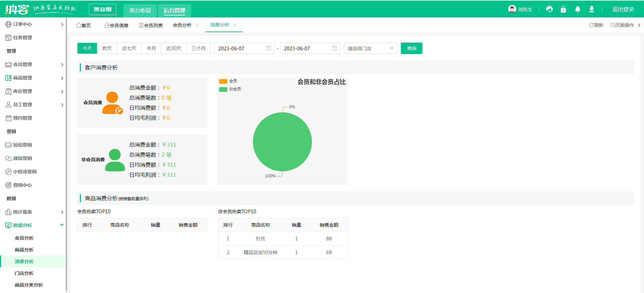
Task: Click the 刷新 refresh icon
Action: pos(591,25)
